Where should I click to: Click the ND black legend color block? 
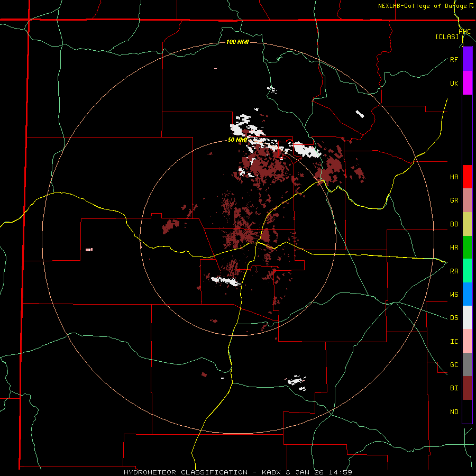click(467, 411)
